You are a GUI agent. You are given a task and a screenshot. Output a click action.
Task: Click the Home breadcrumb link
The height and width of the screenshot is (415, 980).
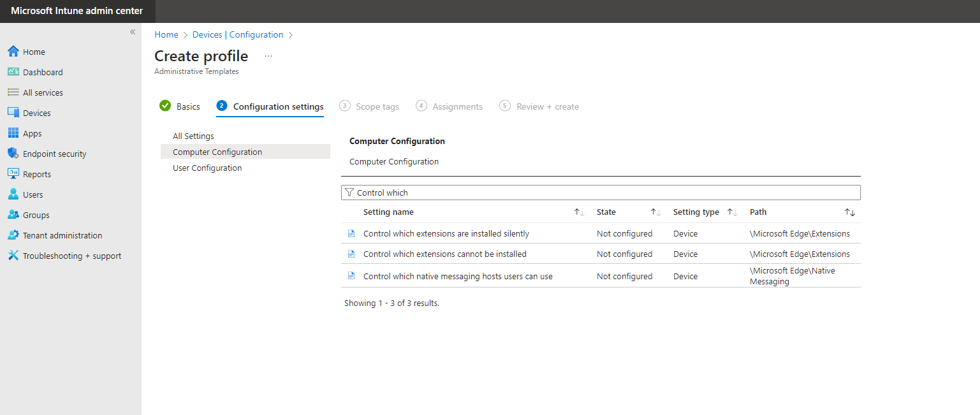166,34
